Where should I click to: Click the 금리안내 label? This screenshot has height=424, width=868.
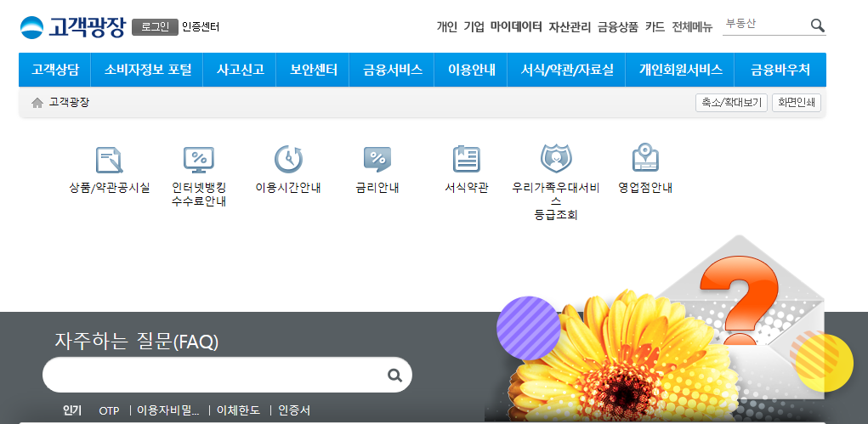[x=377, y=188]
